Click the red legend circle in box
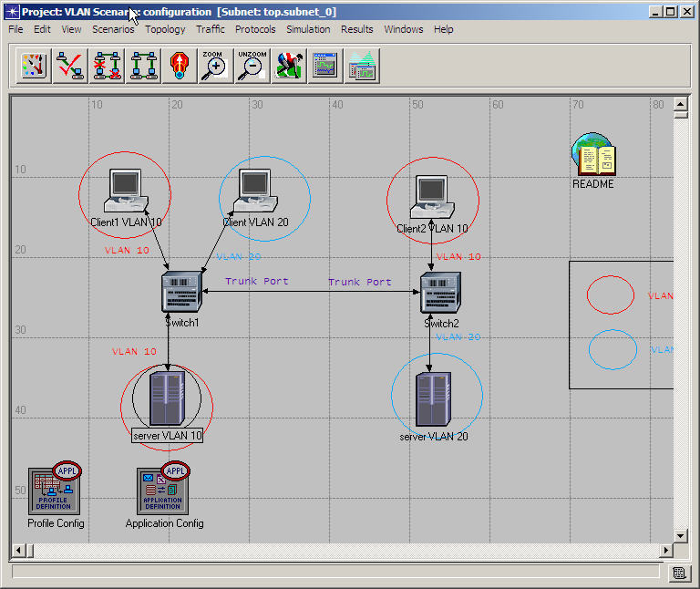700x589 pixels. tap(611, 295)
